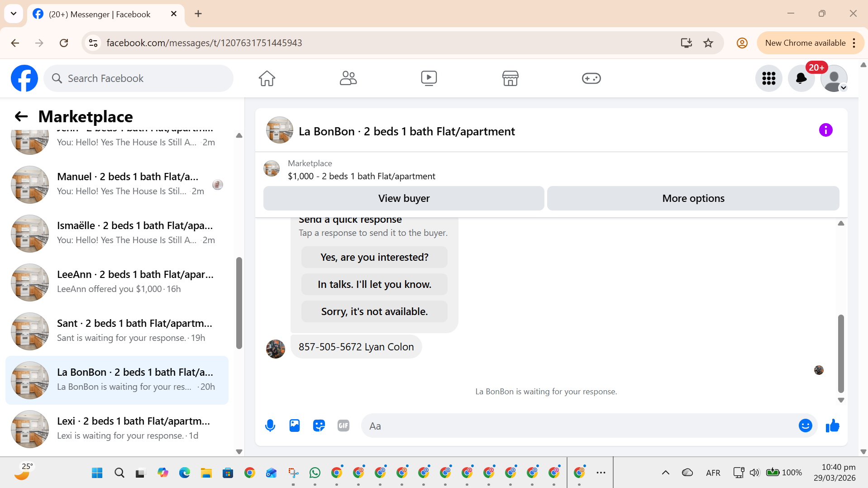868x488 pixels.
Task: Send a voice clip with the microphone
Action: 270,426
